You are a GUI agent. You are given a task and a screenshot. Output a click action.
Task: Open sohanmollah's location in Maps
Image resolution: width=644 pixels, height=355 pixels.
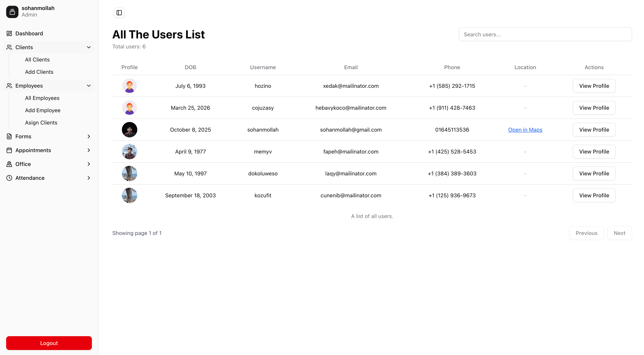click(525, 130)
